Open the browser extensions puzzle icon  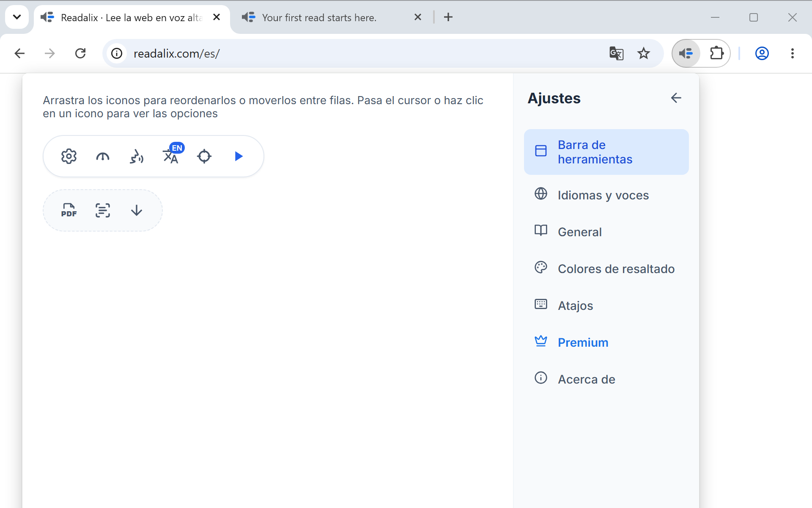[716, 53]
